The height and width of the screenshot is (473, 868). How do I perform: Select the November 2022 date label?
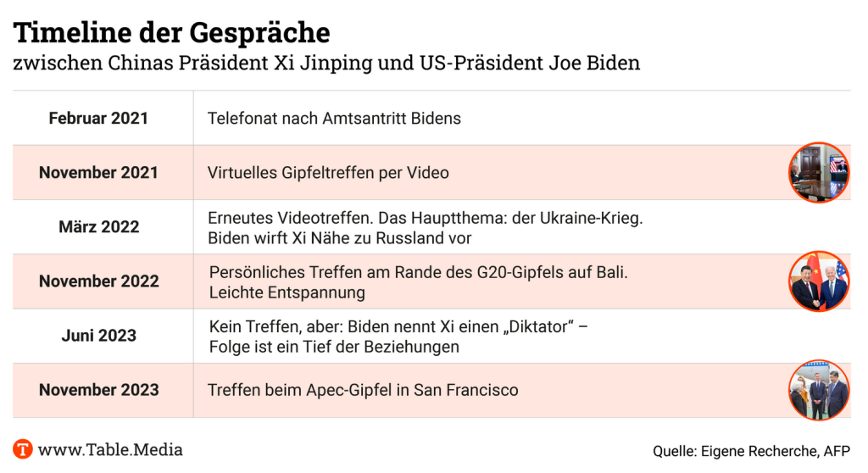click(x=98, y=281)
